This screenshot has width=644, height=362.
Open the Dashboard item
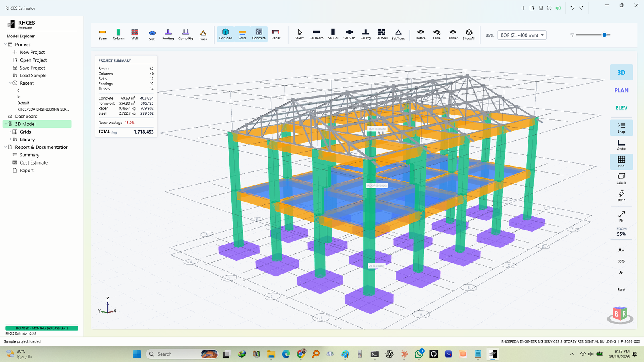pos(26,116)
